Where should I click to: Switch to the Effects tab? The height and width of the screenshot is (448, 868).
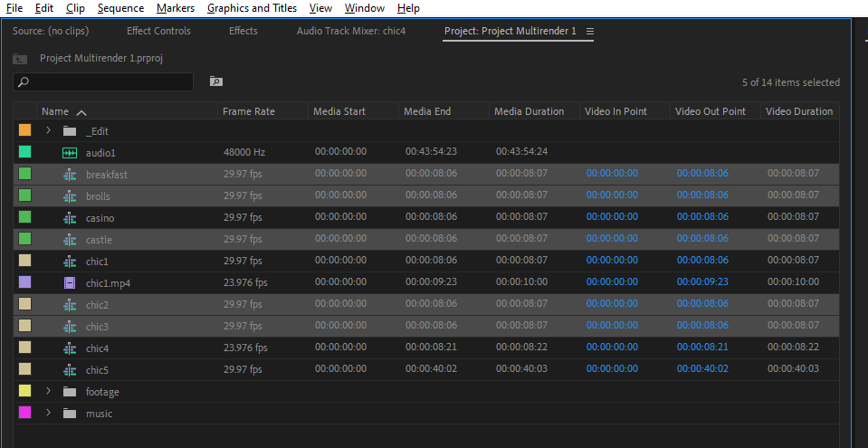pyautogui.click(x=243, y=31)
